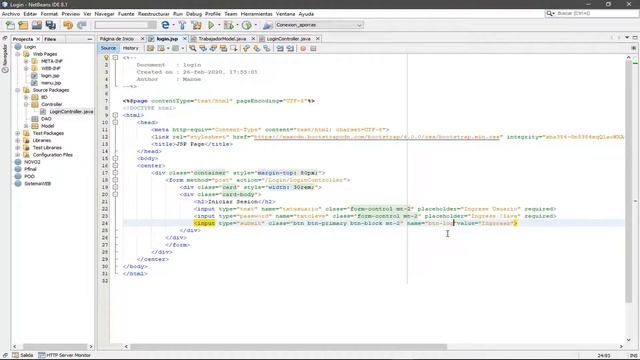Run the project with the green arrow
Viewport: 640px width, 360px height.
coord(211,25)
